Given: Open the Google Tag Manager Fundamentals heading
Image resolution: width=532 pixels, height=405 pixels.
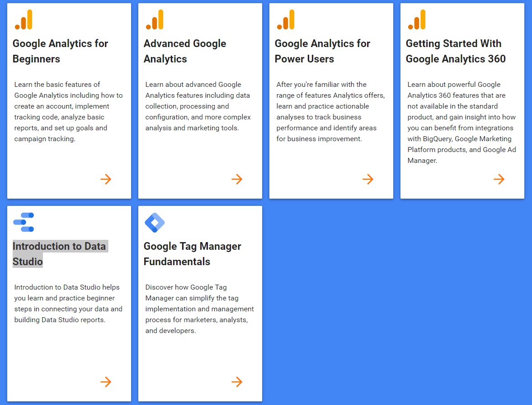Looking at the screenshot, I should [x=193, y=254].
